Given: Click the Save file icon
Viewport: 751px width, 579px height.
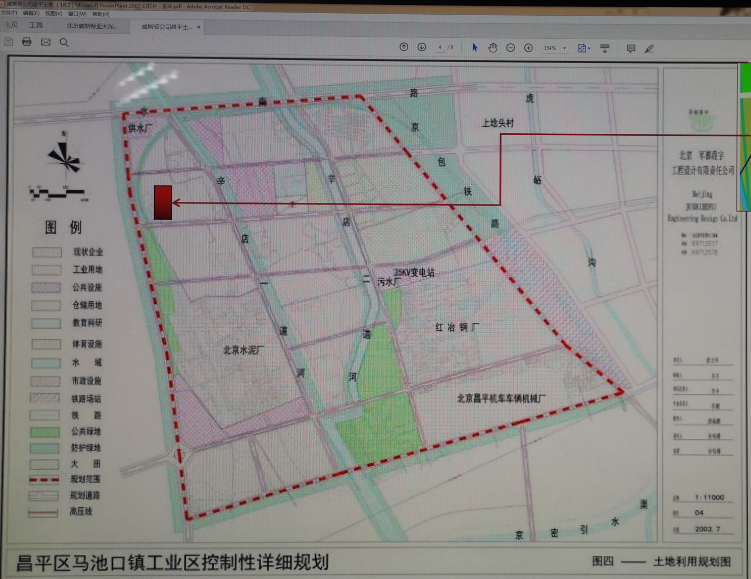Looking at the screenshot, I should (x=10, y=42).
